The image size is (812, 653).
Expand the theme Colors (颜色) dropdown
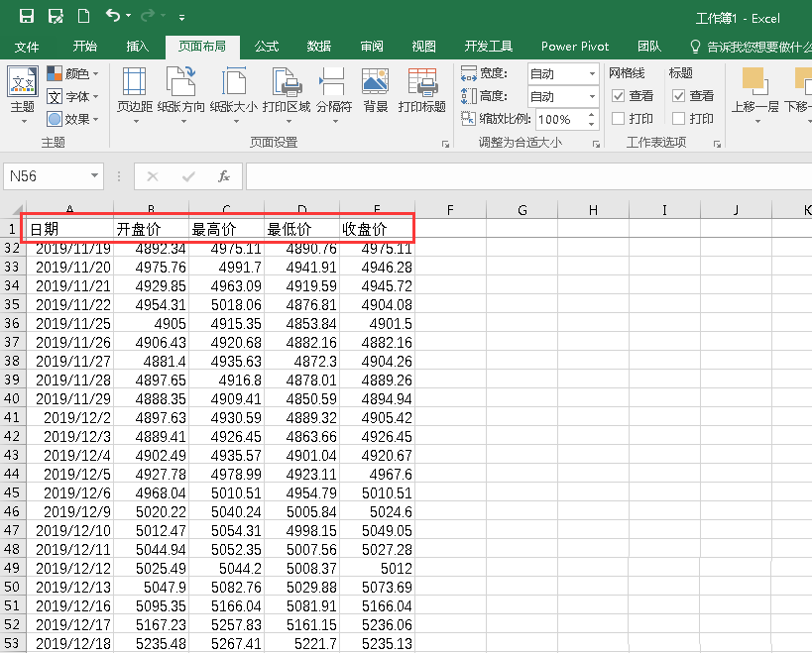94,72
